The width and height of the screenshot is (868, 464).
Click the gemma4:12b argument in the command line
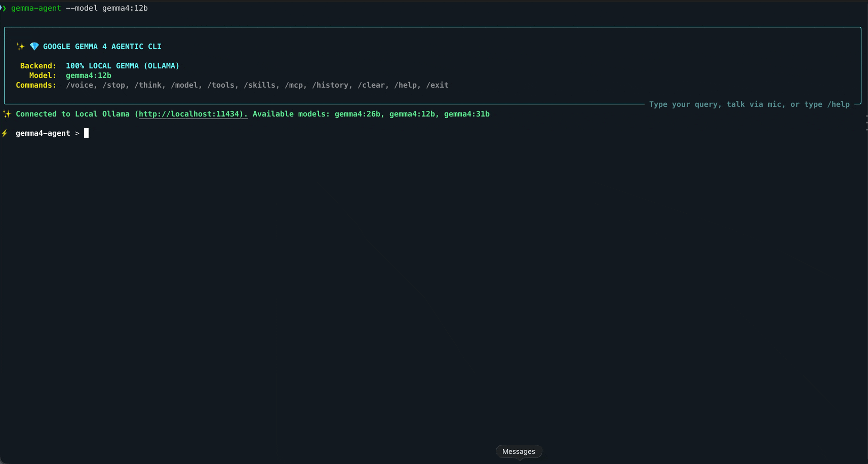pos(125,8)
